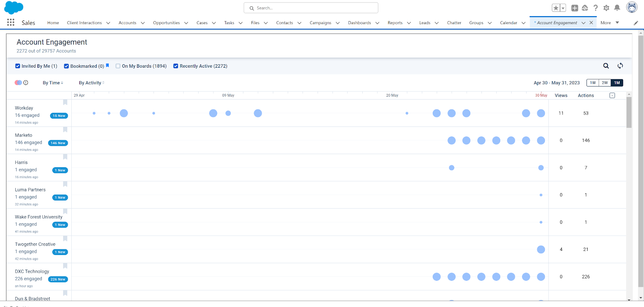This screenshot has height=307, width=644.
Task: Open the Leads tab
Action: pos(425,23)
